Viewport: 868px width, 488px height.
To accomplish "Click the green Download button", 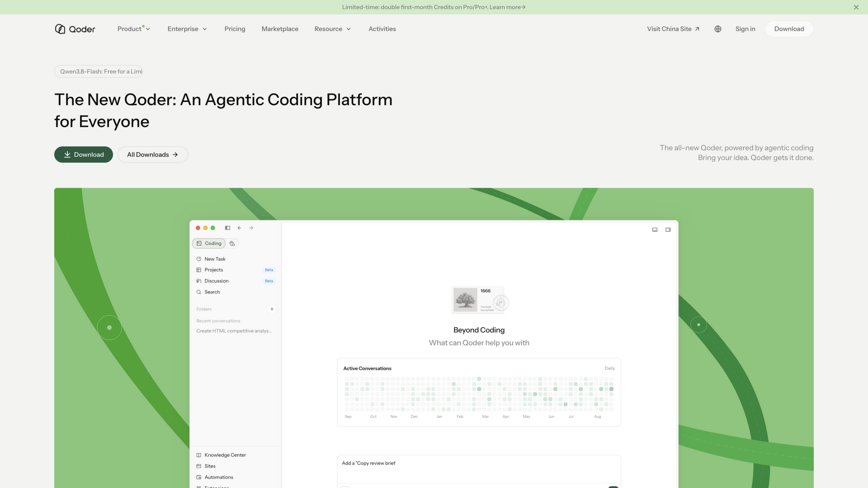I will 84,155.
